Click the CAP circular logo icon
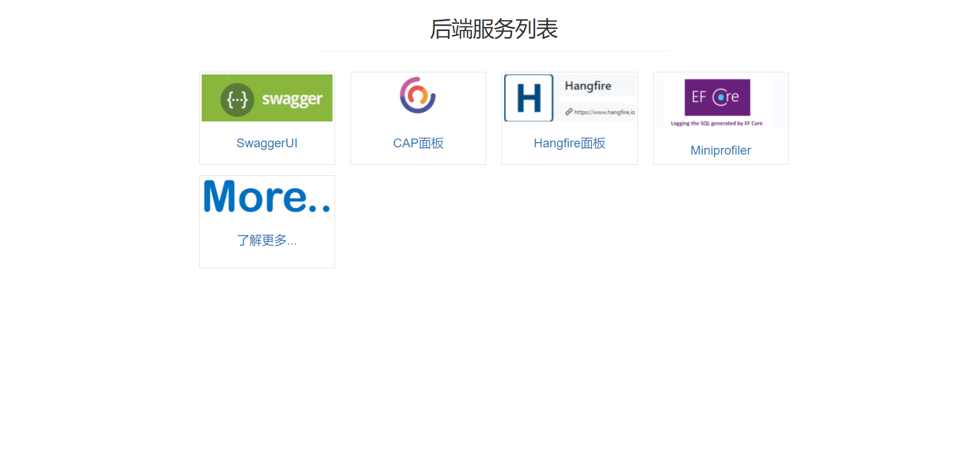The image size is (980, 459). click(418, 95)
